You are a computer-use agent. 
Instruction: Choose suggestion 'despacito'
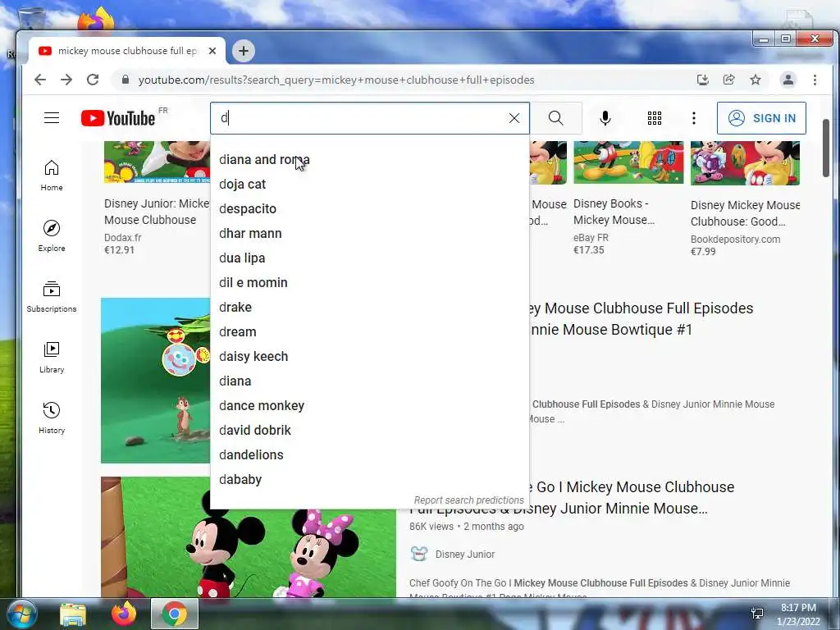[x=370, y=209]
